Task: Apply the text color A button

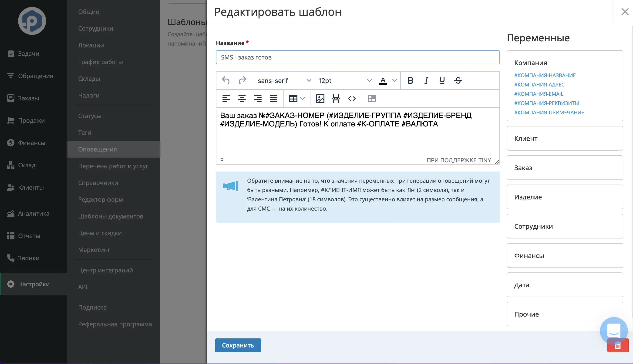Action: [x=383, y=80]
